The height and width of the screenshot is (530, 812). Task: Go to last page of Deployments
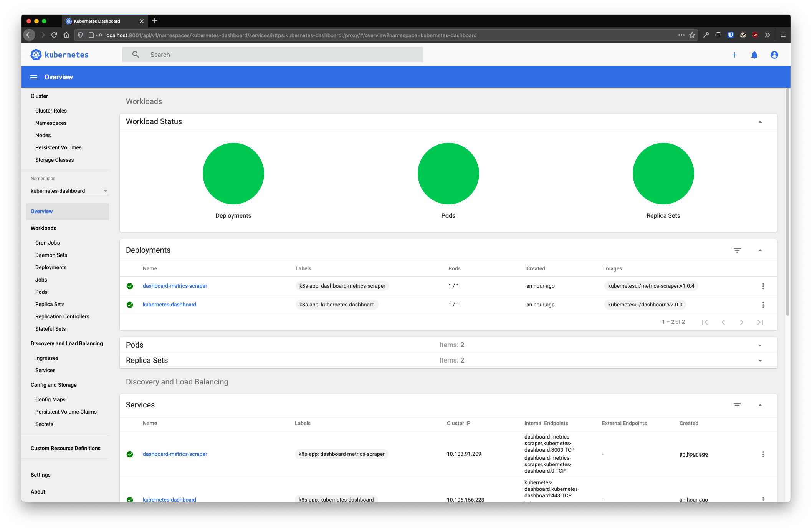tap(760, 322)
